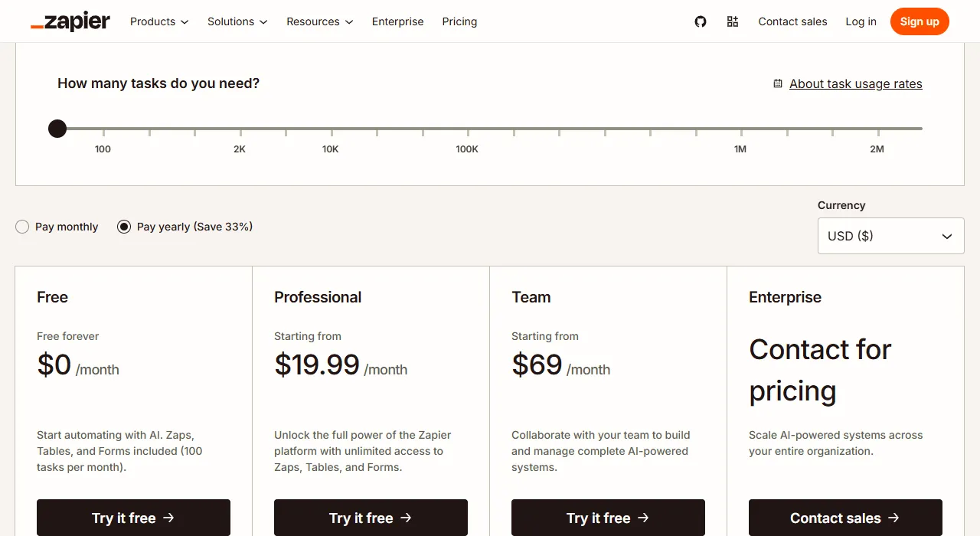Click the Enterprise plan card heading
980x536 pixels.
(x=785, y=297)
